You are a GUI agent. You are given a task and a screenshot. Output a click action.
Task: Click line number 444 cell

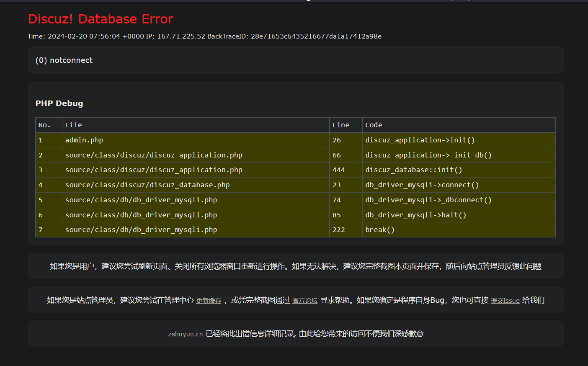pos(338,170)
